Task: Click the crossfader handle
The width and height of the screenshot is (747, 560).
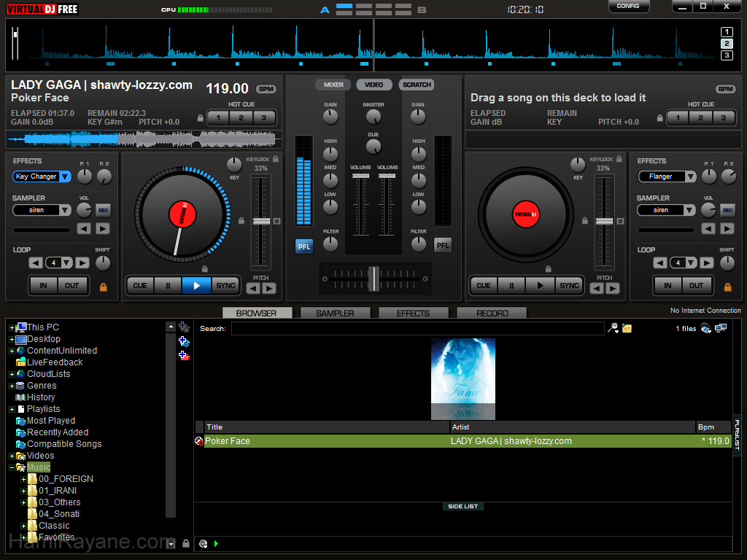Action: tap(374, 279)
